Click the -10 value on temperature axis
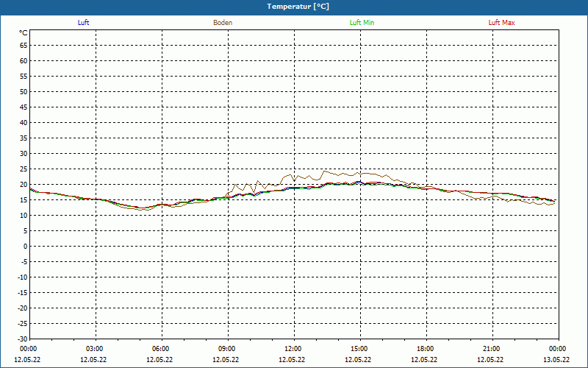588x368 pixels. 23,277
